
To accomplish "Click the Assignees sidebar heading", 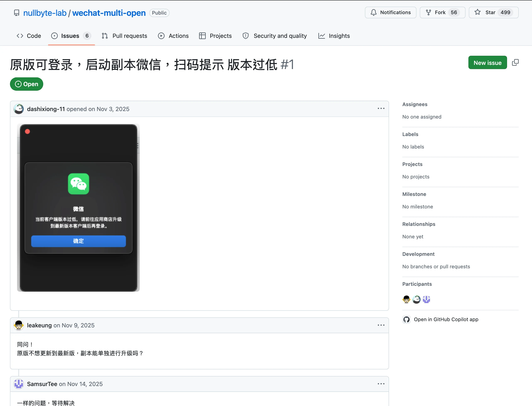I will [x=415, y=104].
